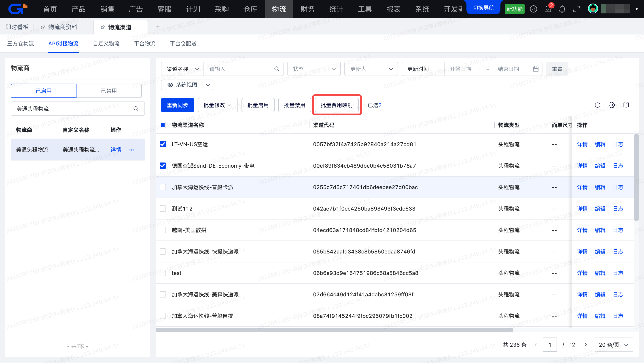This screenshot has height=363, width=644.
Task: Click the notification bell icon
Action: click(x=562, y=9)
